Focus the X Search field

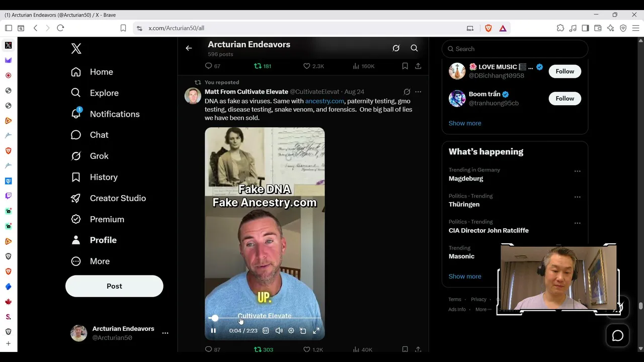pos(515,49)
